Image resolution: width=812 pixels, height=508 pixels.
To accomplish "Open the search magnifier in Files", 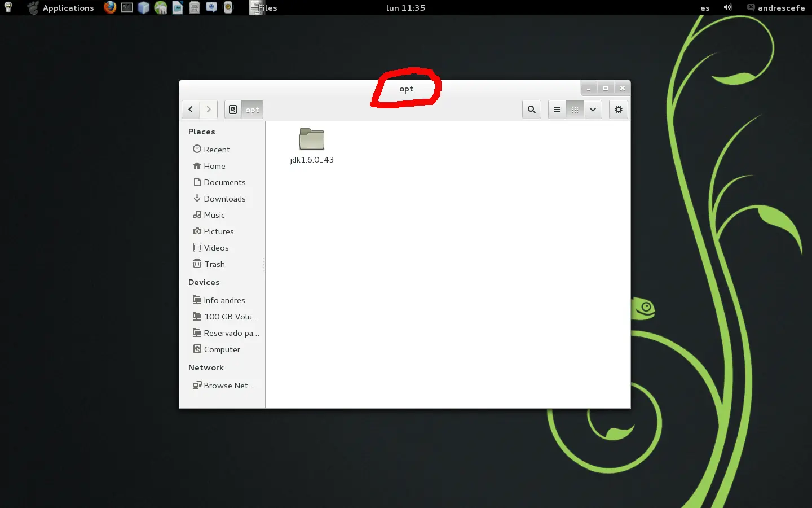I will coord(532,110).
